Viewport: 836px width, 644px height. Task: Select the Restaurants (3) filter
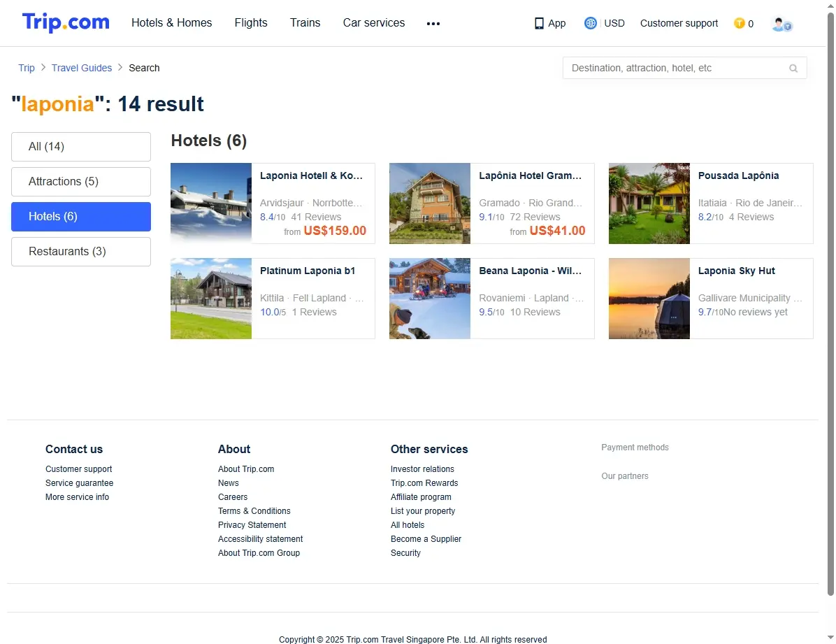click(x=81, y=251)
